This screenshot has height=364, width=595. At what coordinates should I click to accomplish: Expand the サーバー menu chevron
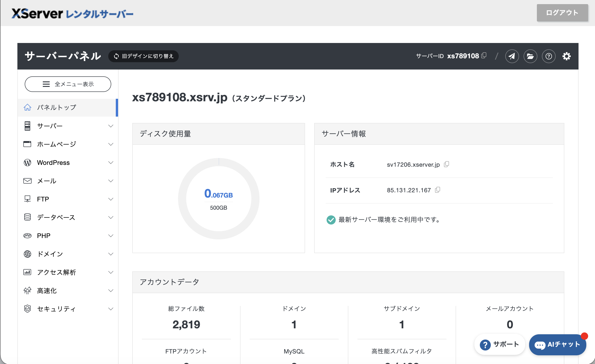(111, 126)
